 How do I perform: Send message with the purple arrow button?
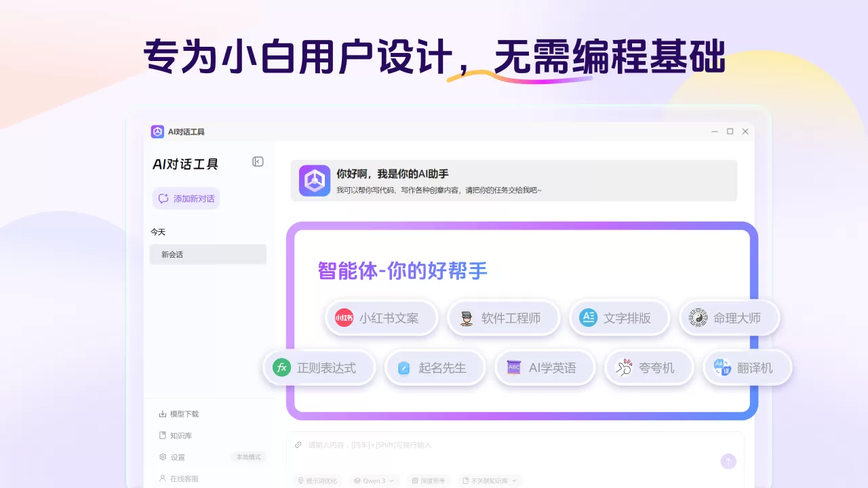(x=728, y=462)
